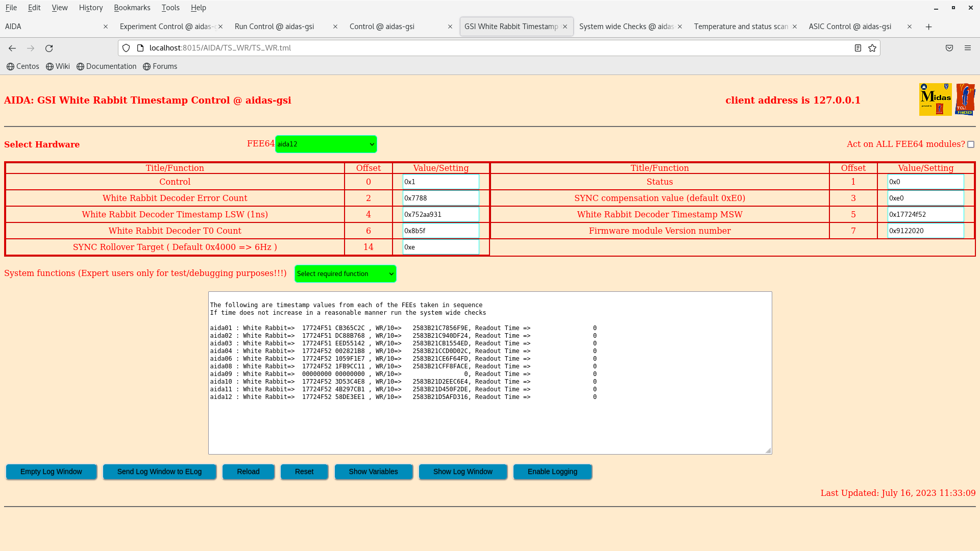Open the Select required function dropdown

(345, 274)
